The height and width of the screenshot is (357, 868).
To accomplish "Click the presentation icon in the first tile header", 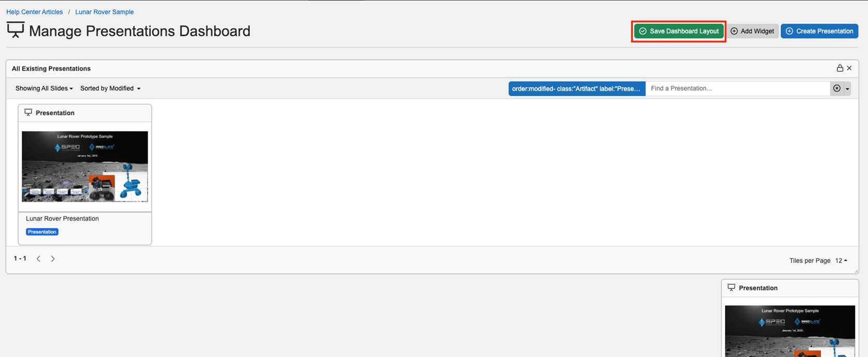I will pyautogui.click(x=29, y=113).
